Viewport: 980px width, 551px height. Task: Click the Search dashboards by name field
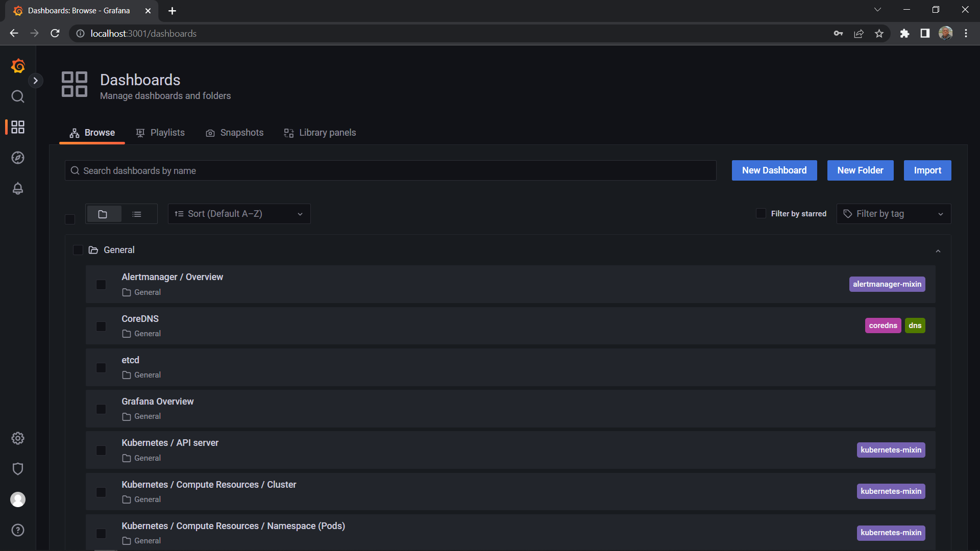point(390,171)
